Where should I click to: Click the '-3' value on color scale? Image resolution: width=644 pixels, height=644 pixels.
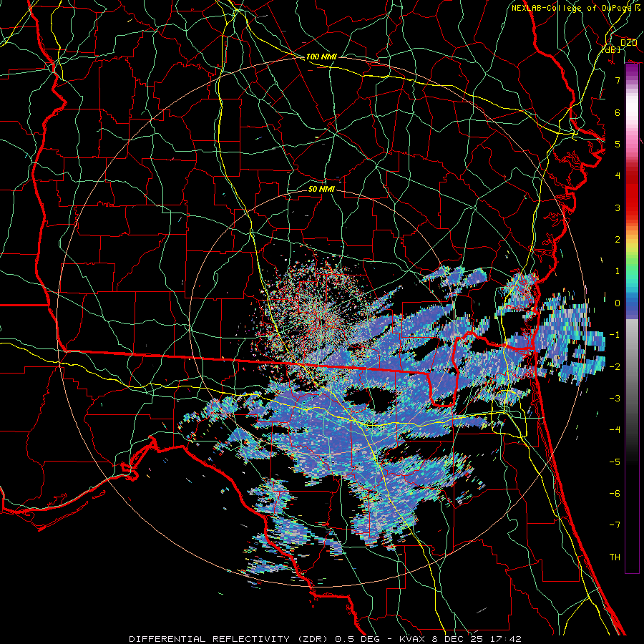615,399
